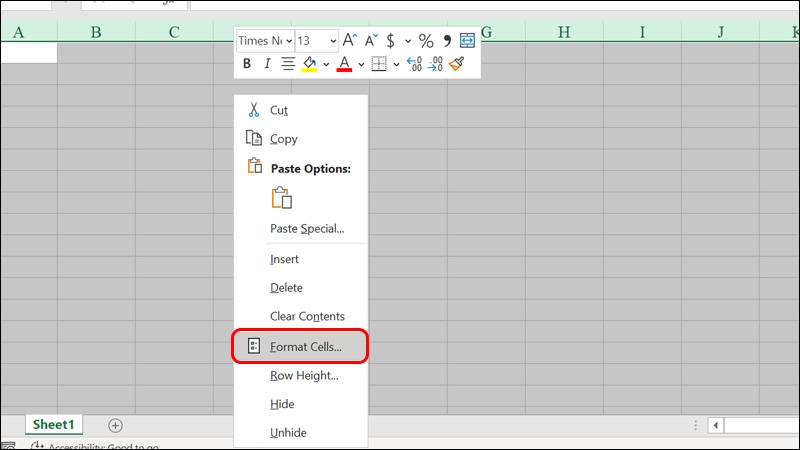
Task: Increase decimal places
Action: (x=414, y=64)
